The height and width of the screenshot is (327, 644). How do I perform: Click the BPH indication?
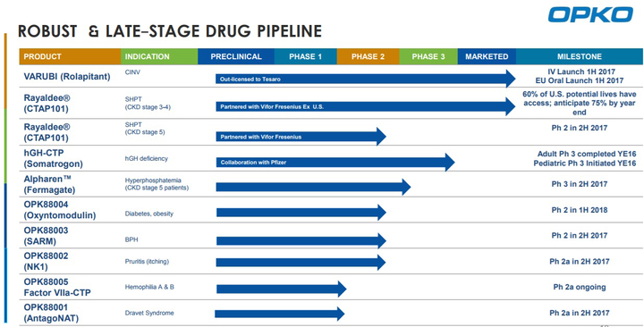(131, 239)
